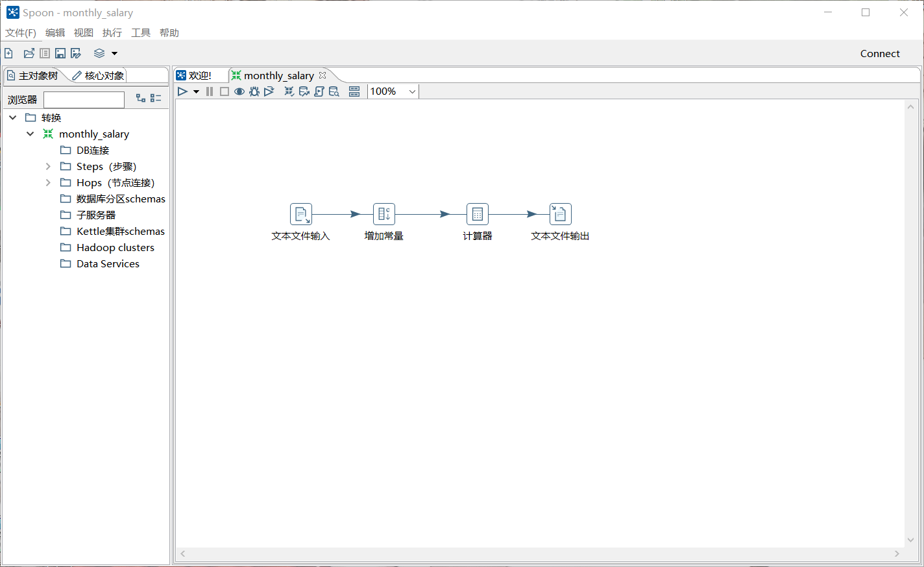Click canvas horizontal scrollbar left arrow

183,554
